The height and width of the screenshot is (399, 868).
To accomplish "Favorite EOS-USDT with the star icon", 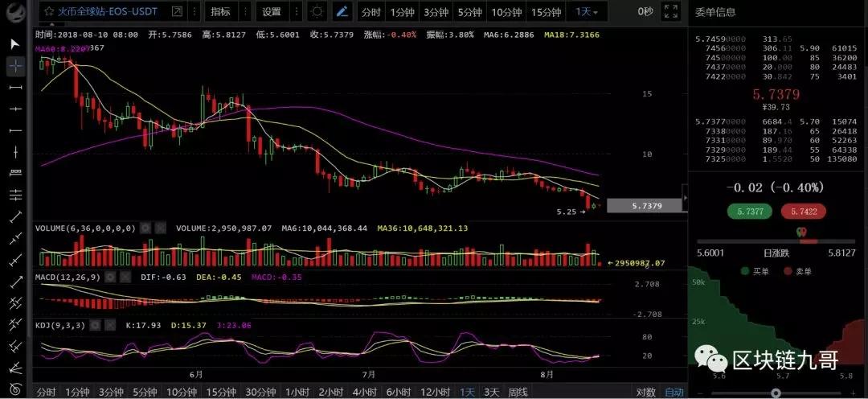I will click(49, 11).
